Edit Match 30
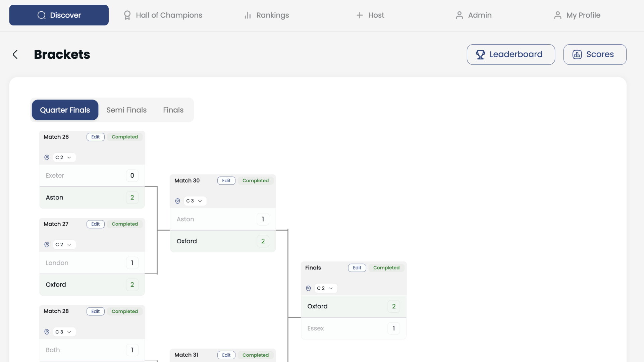This screenshot has height=362, width=644. (x=226, y=181)
